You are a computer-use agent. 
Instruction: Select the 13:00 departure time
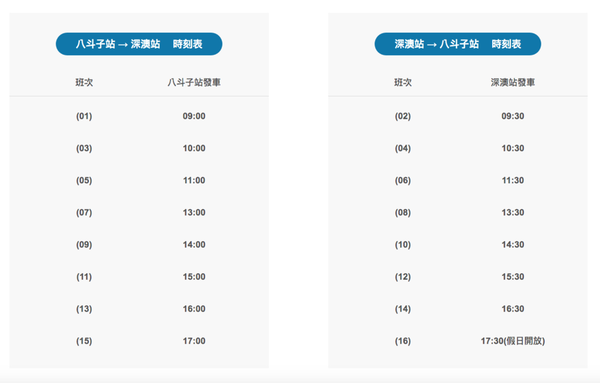coord(194,212)
